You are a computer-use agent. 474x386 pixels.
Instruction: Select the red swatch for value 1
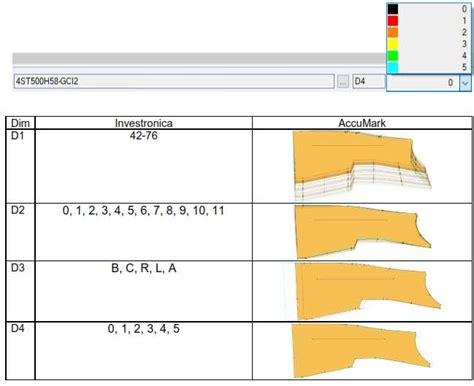pyautogui.click(x=393, y=21)
